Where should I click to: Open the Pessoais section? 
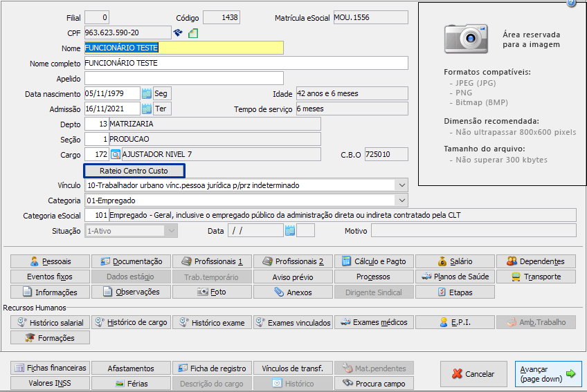pos(50,261)
